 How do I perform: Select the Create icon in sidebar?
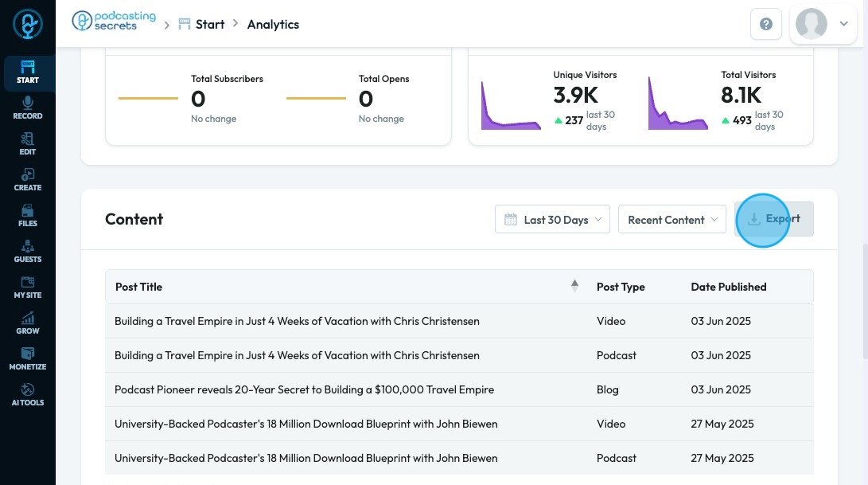(x=28, y=179)
